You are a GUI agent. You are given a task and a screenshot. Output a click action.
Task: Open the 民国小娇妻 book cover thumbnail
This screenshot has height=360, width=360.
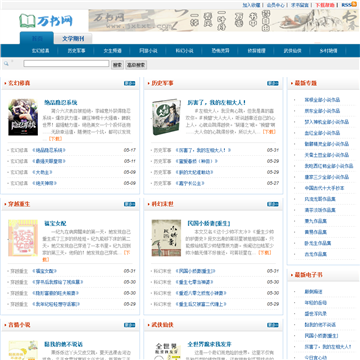tap(166, 238)
